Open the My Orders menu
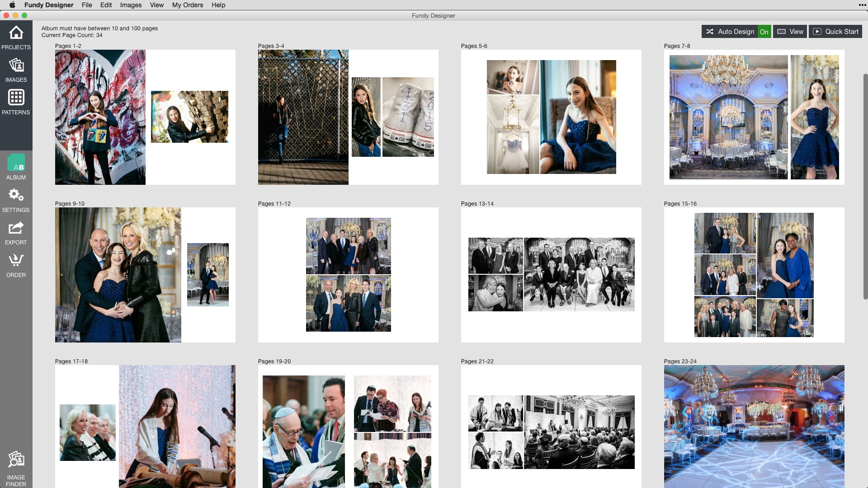This screenshot has height=488, width=868. pyautogui.click(x=188, y=5)
